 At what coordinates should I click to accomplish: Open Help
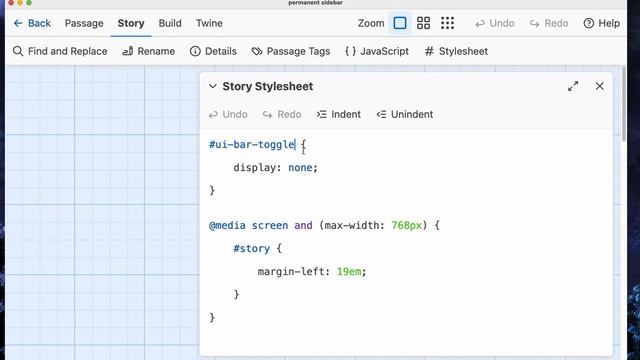602,23
